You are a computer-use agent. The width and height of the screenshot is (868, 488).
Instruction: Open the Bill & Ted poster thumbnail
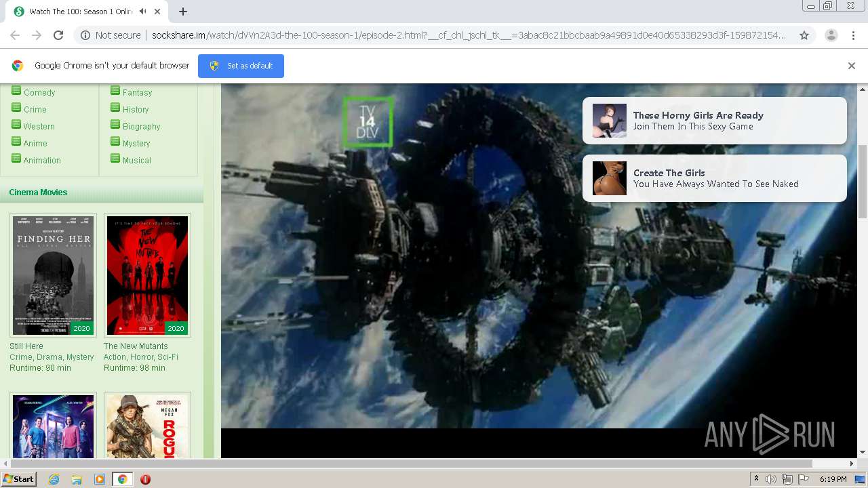click(x=53, y=426)
